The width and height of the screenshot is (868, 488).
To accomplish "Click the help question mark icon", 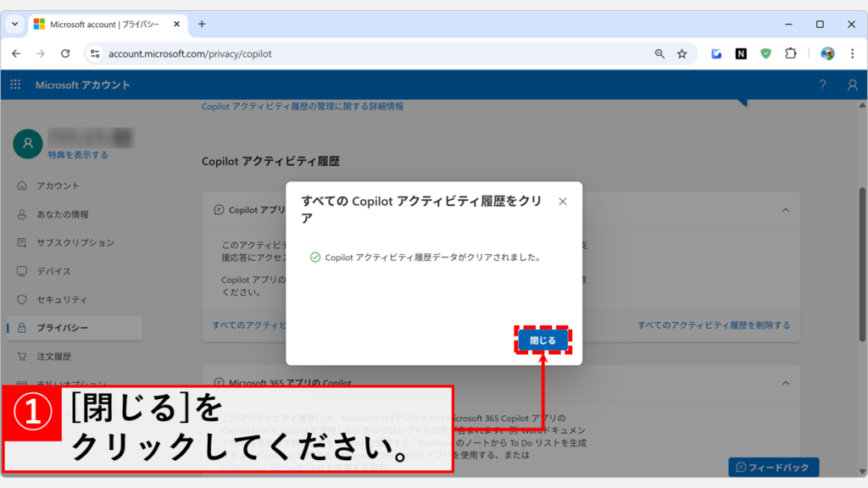I will pyautogui.click(x=822, y=85).
